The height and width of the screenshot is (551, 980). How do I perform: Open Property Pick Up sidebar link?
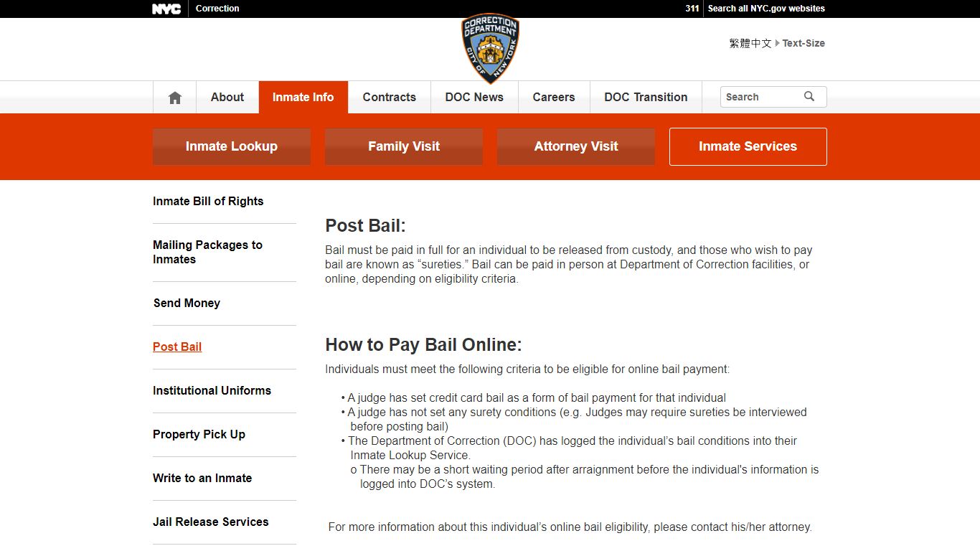[199, 435]
